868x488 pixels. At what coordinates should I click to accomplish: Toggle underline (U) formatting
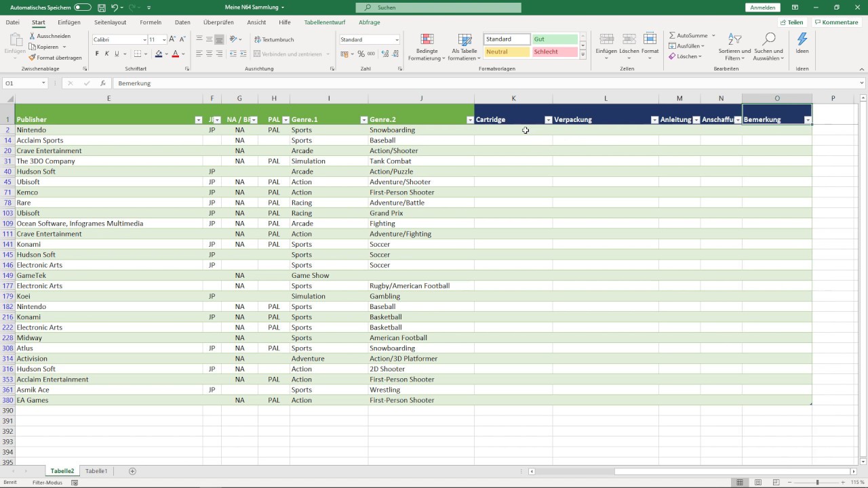click(117, 54)
